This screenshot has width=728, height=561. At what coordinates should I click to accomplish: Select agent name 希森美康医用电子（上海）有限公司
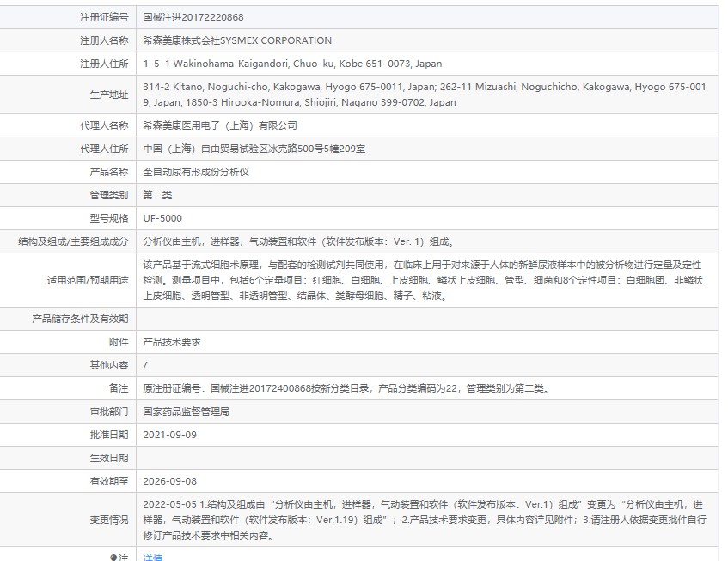(x=220, y=125)
